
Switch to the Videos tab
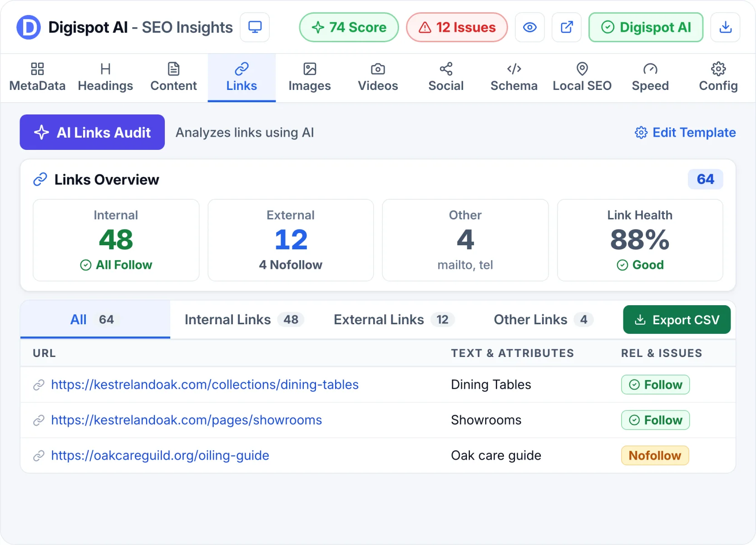point(378,78)
